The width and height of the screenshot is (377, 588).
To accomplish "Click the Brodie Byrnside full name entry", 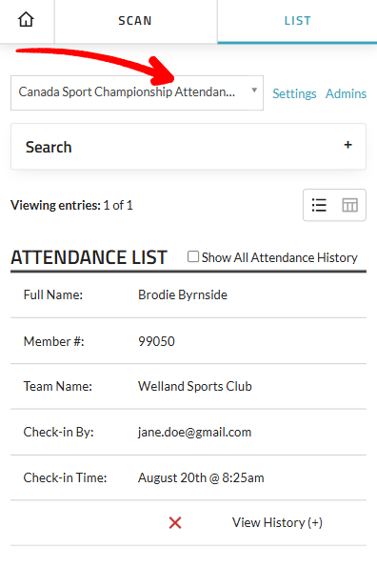I will (x=183, y=294).
